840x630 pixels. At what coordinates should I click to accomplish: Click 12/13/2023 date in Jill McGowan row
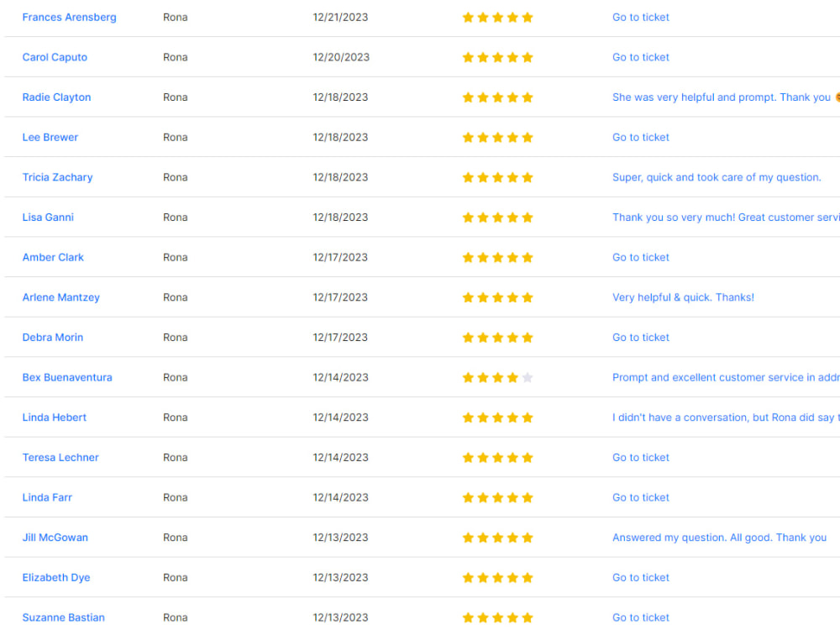[x=340, y=538]
